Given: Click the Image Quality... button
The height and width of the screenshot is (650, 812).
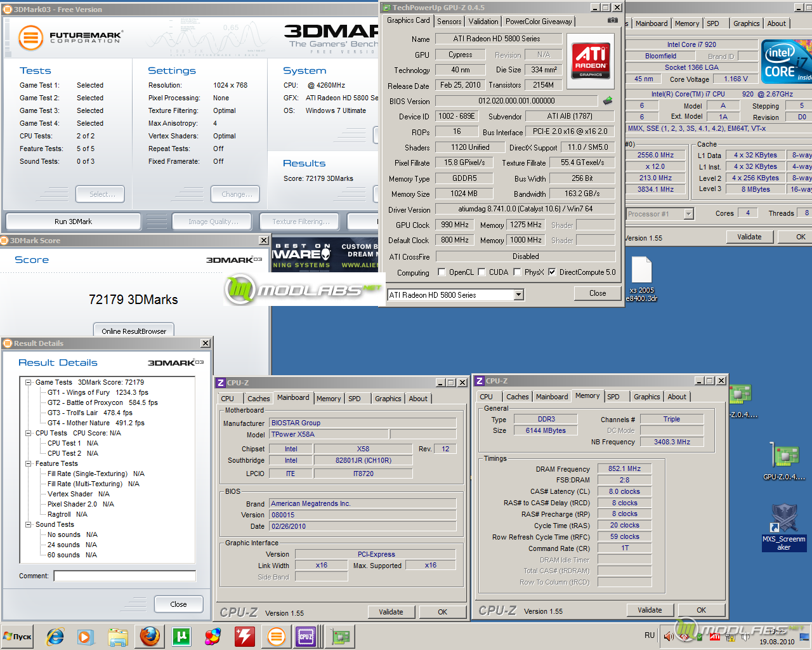Looking at the screenshot, I should pyautogui.click(x=213, y=222).
